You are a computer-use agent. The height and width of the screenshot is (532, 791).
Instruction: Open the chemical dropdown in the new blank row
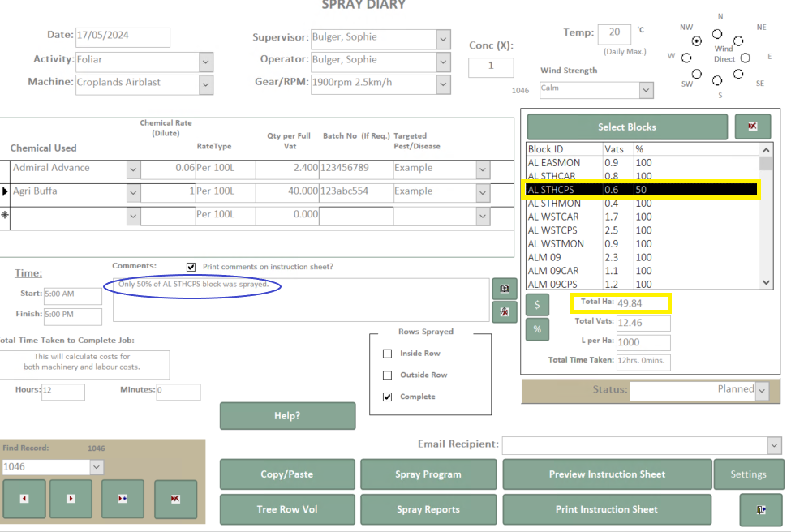(x=133, y=216)
